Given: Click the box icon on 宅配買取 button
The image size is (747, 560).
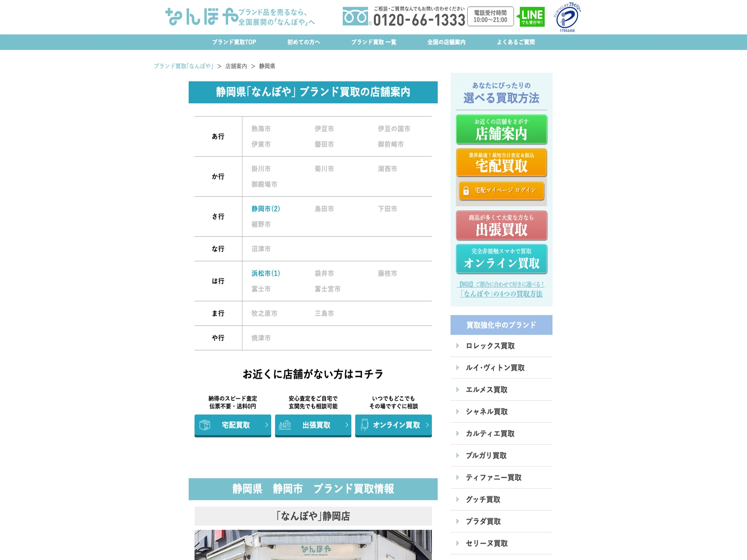Looking at the screenshot, I should coord(205,425).
